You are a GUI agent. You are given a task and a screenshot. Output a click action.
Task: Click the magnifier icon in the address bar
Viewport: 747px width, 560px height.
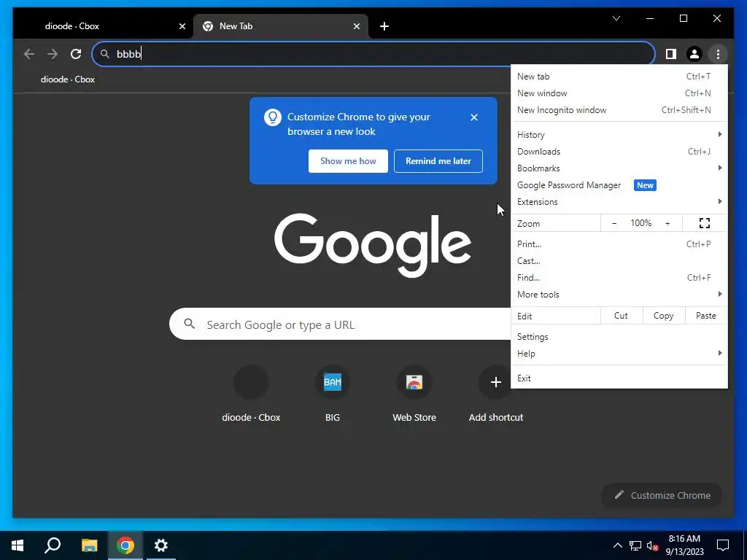(x=105, y=54)
